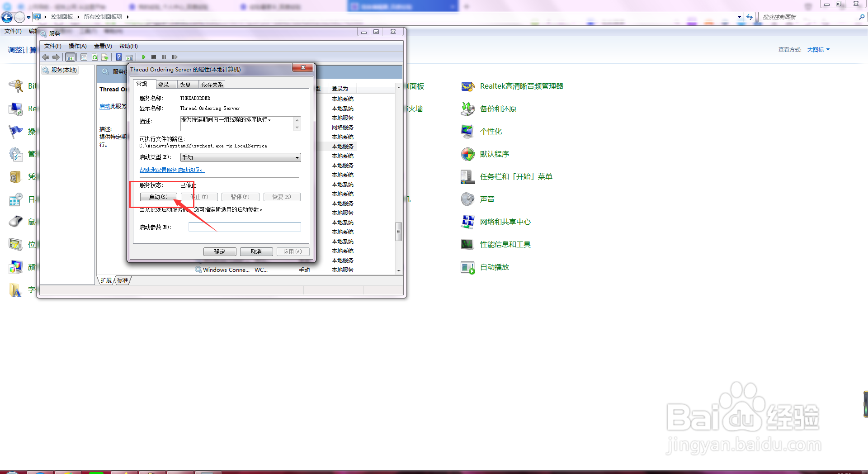Click the Restart Service icon
This screenshot has height=474, width=868.
(175, 57)
